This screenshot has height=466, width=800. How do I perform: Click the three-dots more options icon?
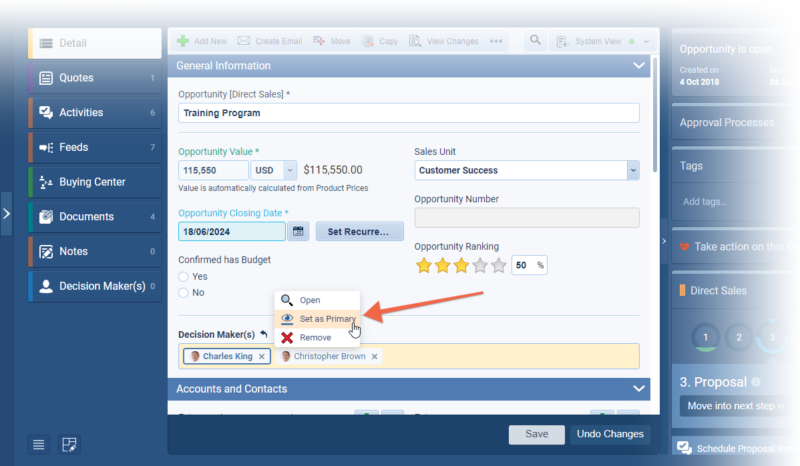click(496, 41)
